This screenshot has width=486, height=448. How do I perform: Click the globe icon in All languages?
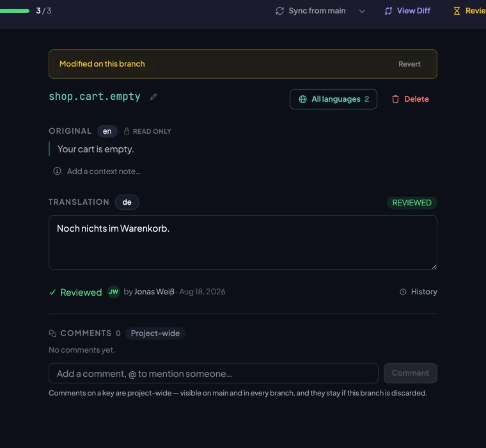point(302,99)
